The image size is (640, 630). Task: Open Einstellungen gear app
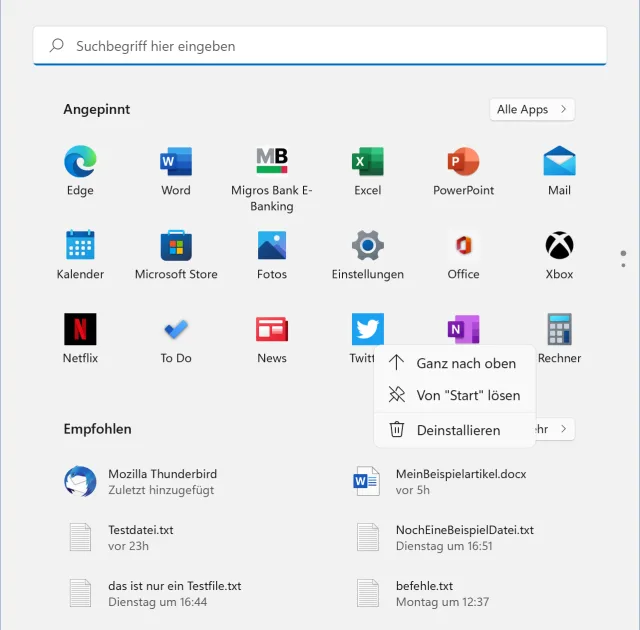[x=368, y=255]
